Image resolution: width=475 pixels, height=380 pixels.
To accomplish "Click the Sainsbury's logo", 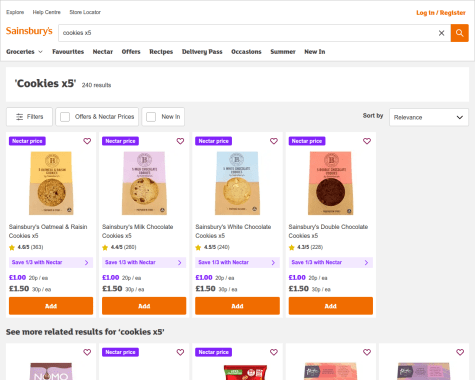I will coord(29,31).
